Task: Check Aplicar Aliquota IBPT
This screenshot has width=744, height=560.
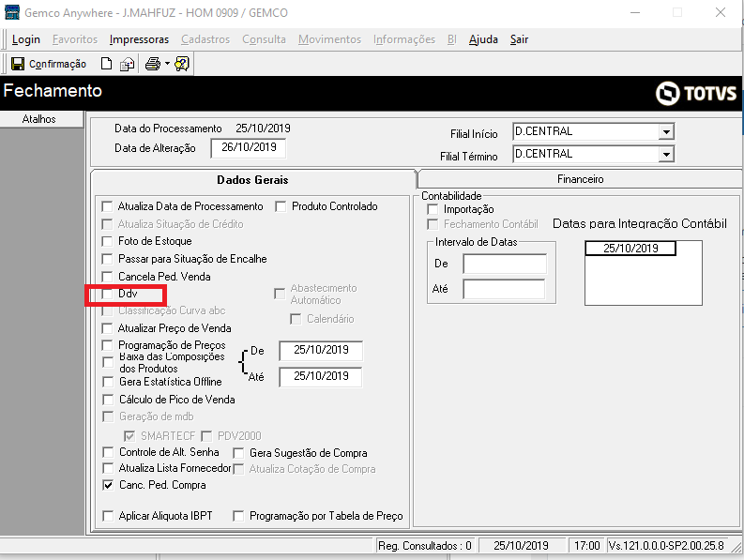Action: [108, 516]
